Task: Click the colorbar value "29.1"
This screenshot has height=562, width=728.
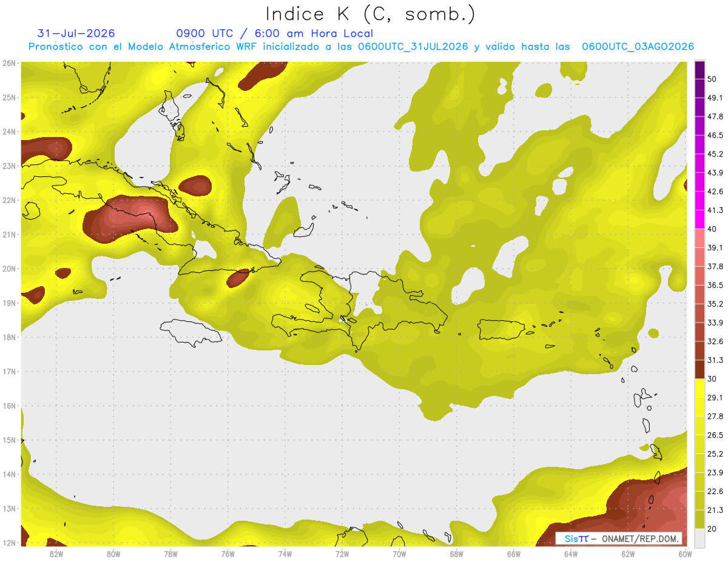Action: 715,398
